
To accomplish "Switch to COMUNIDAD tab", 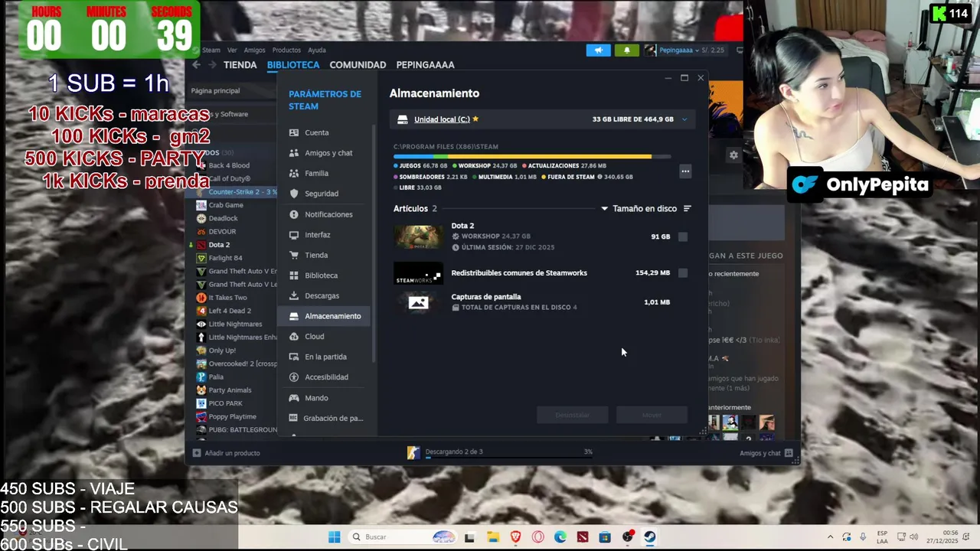I will (358, 65).
